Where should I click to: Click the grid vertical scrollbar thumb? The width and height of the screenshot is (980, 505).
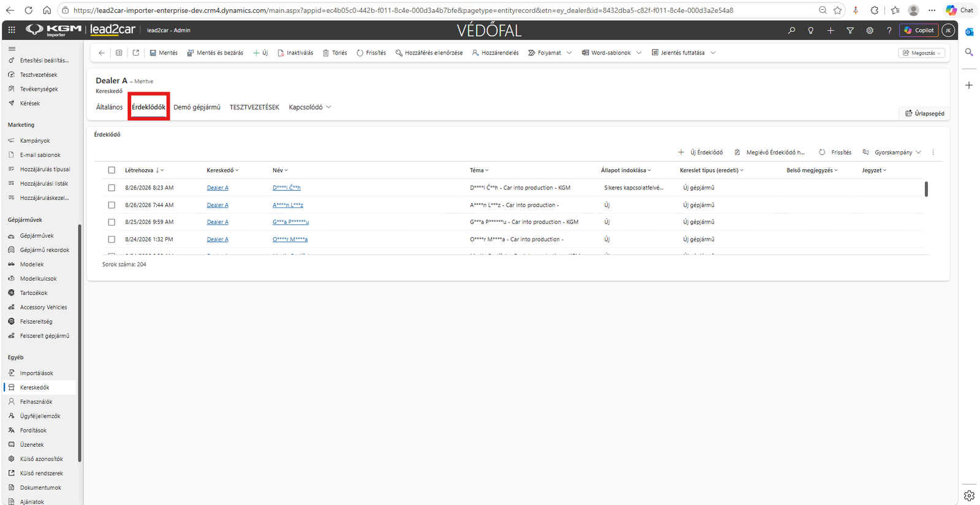click(926, 189)
